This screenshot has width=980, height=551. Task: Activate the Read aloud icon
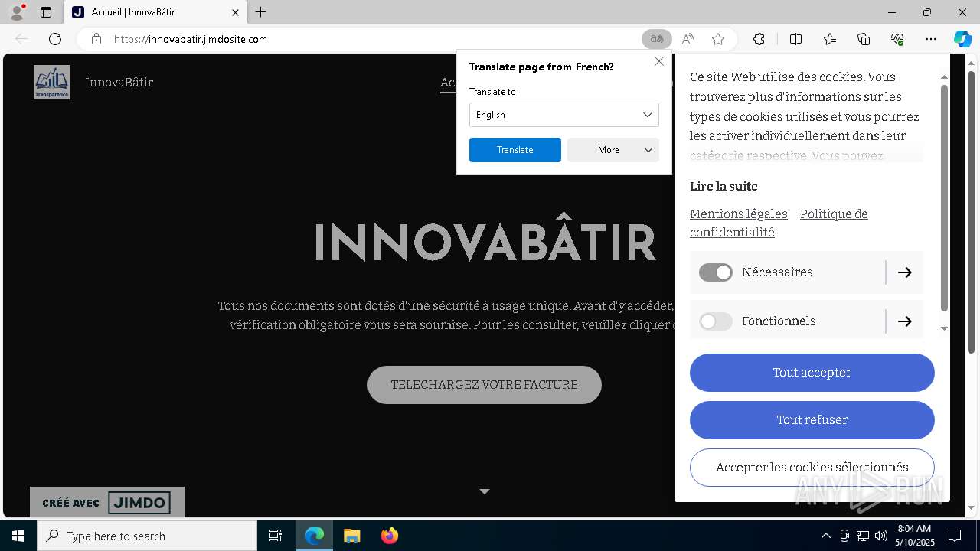point(688,39)
